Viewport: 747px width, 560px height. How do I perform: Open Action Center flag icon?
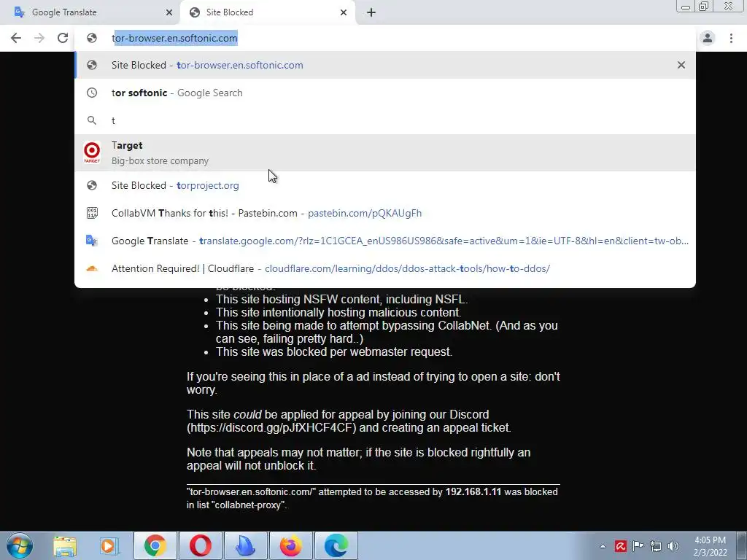(x=638, y=546)
